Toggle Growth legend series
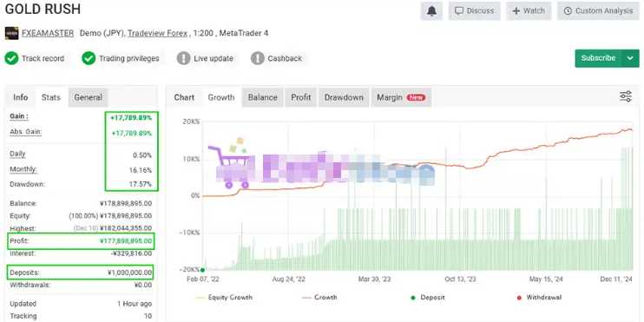 click(x=319, y=297)
